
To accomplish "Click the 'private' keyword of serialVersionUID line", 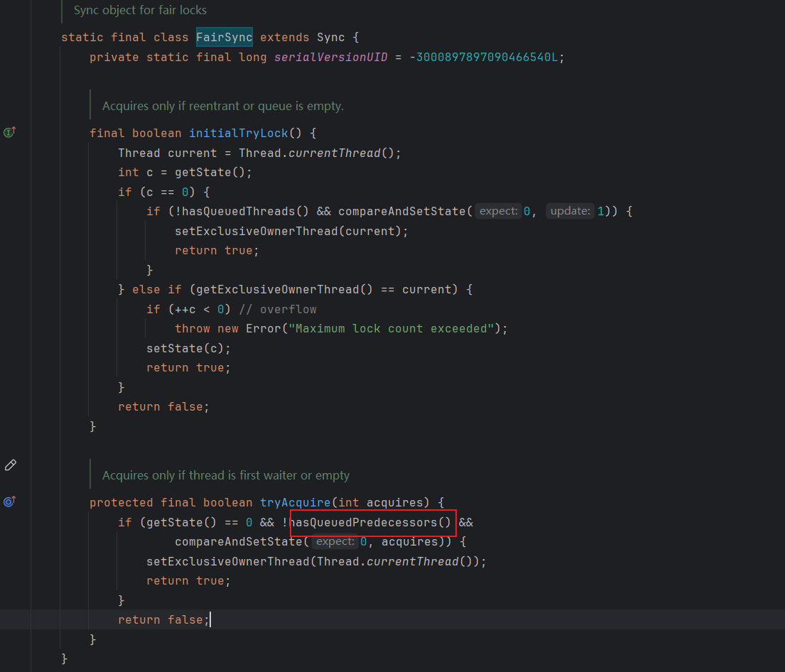I will click(x=114, y=58).
